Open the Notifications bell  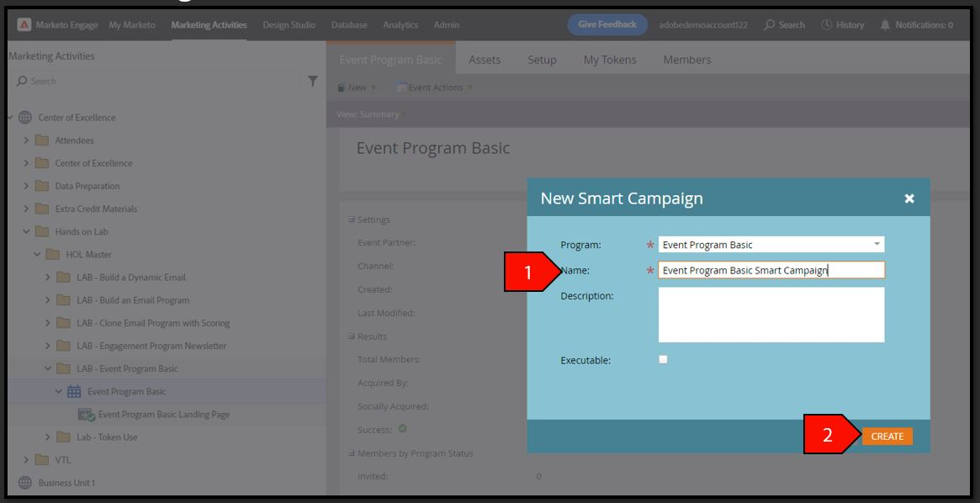click(885, 25)
